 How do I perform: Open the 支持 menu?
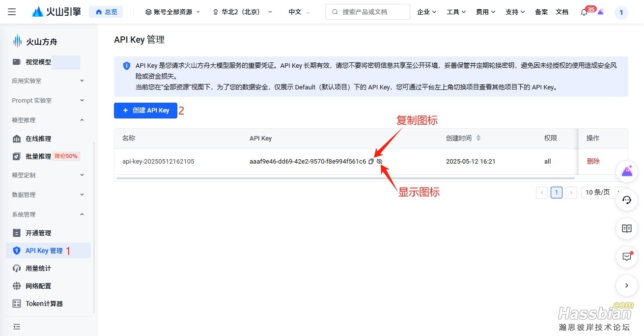click(515, 12)
